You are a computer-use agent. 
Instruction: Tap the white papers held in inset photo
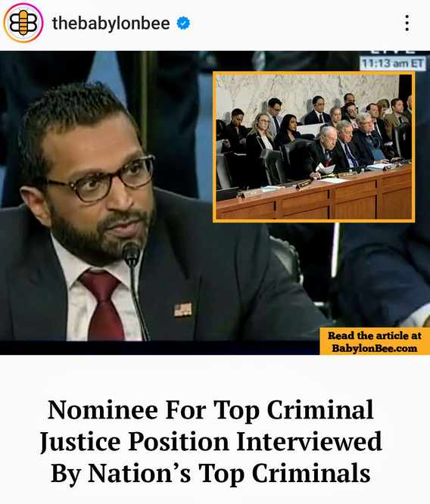coord(326,169)
